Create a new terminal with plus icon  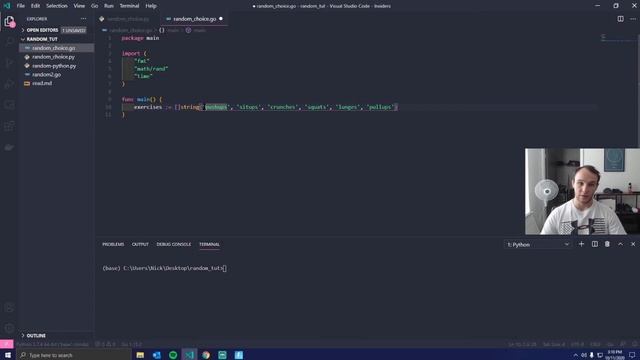pyautogui.click(x=581, y=244)
